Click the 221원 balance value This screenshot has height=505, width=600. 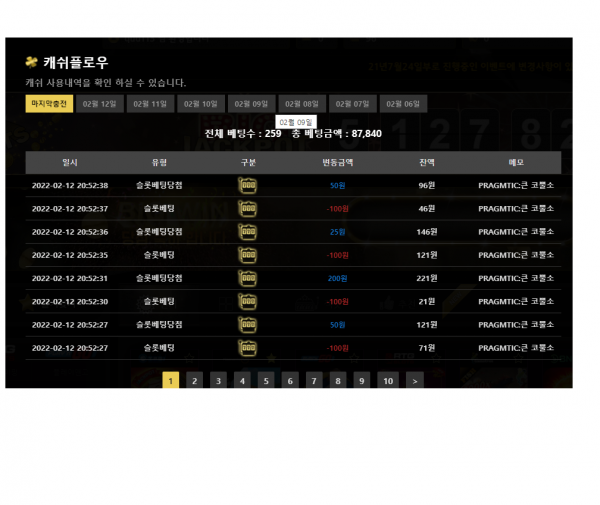click(x=427, y=279)
